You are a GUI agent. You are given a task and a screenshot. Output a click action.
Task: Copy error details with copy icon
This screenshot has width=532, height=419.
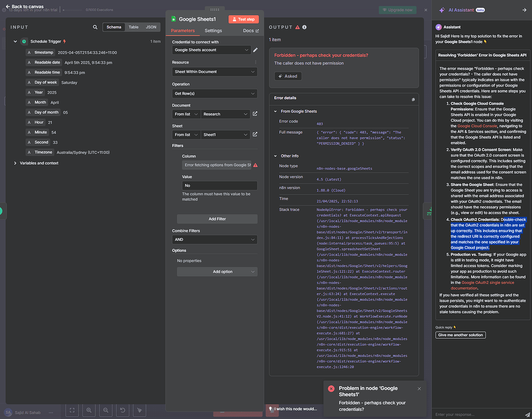pos(413,99)
